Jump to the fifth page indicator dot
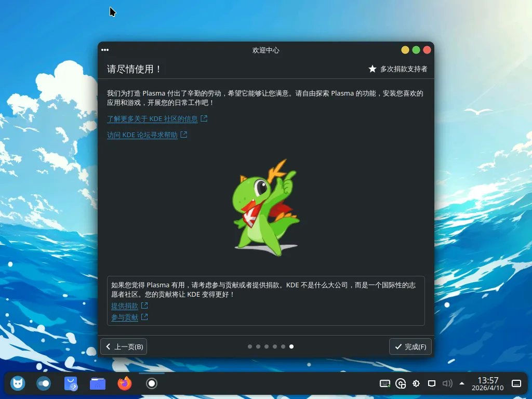 [283, 347]
